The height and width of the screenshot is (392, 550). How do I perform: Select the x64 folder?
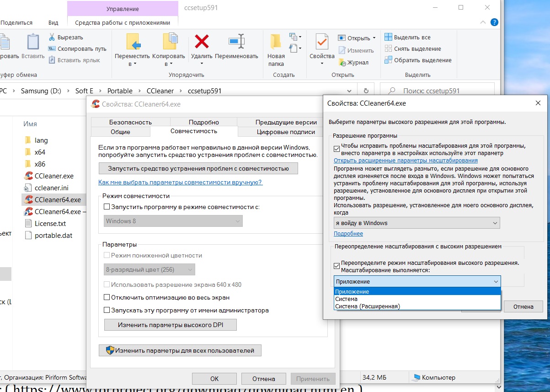point(35,152)
